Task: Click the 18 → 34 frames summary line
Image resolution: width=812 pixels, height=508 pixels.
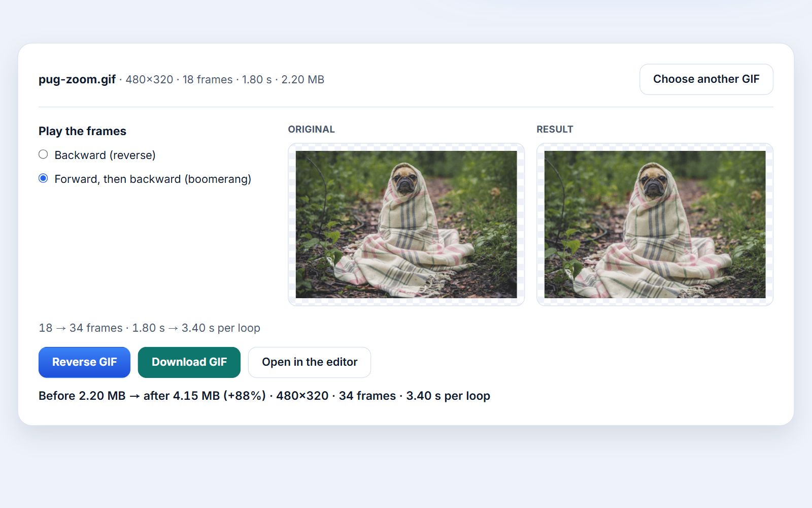Action: pyautogui.click(x=149, y=328)
